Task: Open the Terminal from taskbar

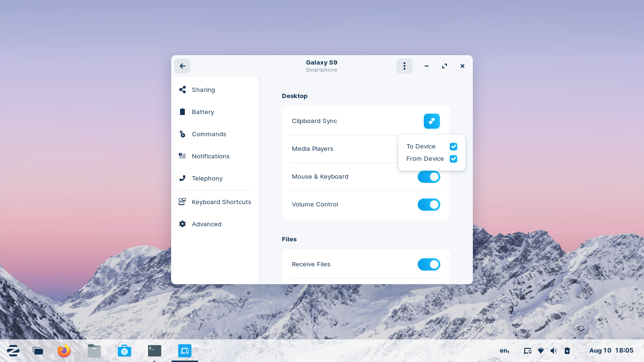Action: pyautogui.click(x=155, y=351)
